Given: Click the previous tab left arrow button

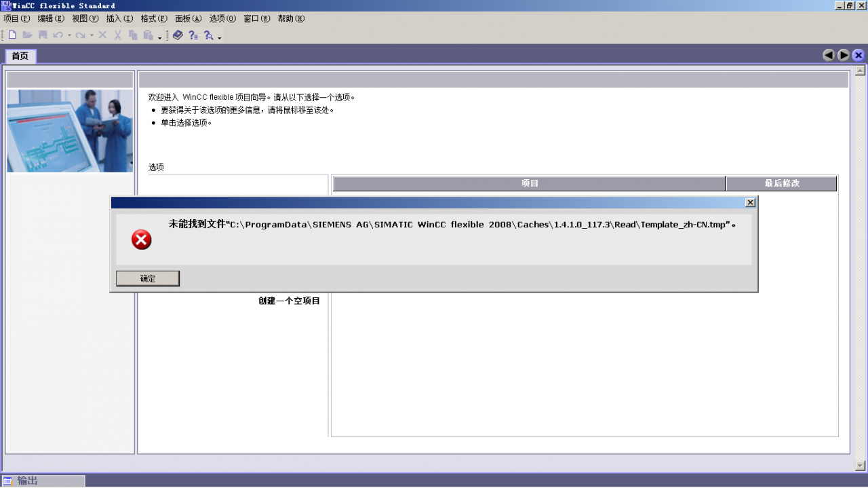Looking at the screenshot, I should click(x=829, y=56).
